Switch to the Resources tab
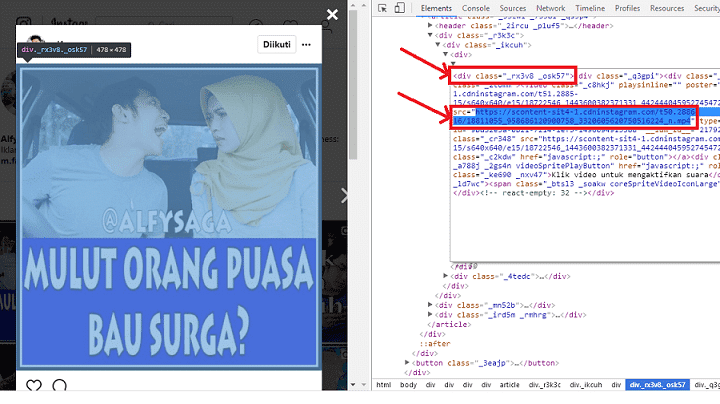Viewport: 720px width, 404px height. tap(667, 8)
